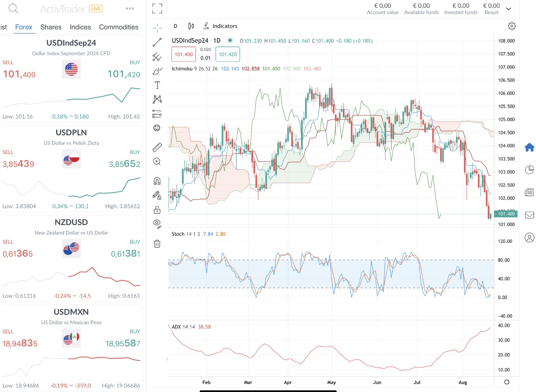
Task: Toggle the lock all drawings icon
Action: pos(157,210)
